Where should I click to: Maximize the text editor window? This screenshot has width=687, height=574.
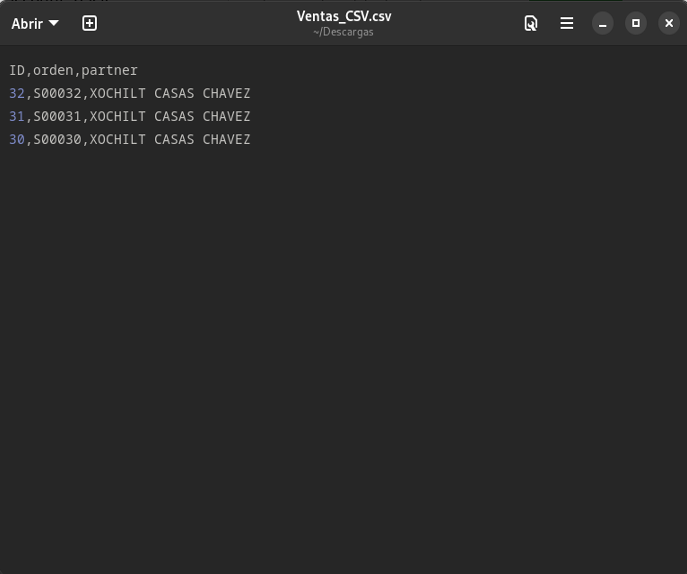click(636, 23)
